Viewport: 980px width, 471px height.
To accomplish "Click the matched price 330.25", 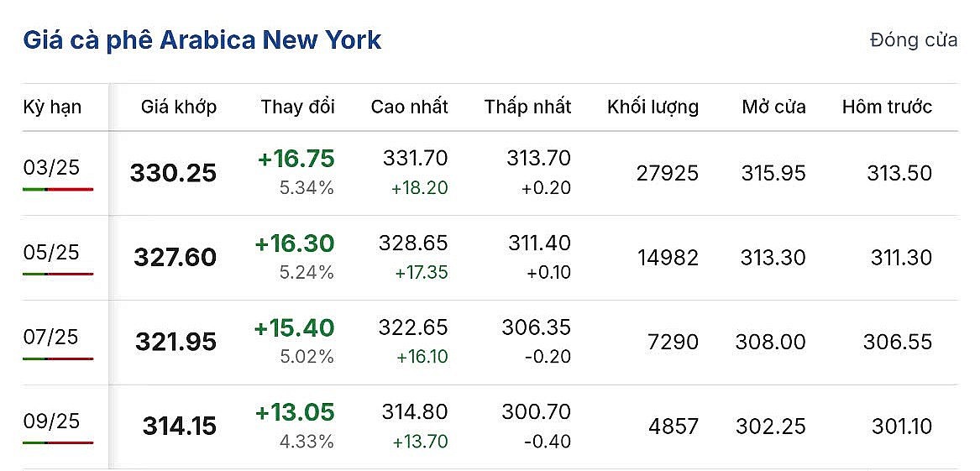I will 173,173.
